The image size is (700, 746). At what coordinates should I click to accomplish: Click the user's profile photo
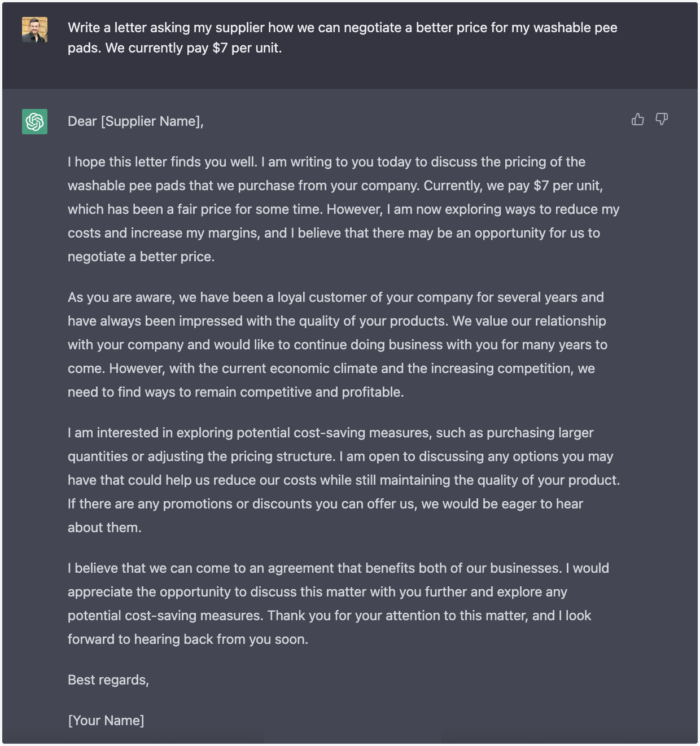(34, 29)
